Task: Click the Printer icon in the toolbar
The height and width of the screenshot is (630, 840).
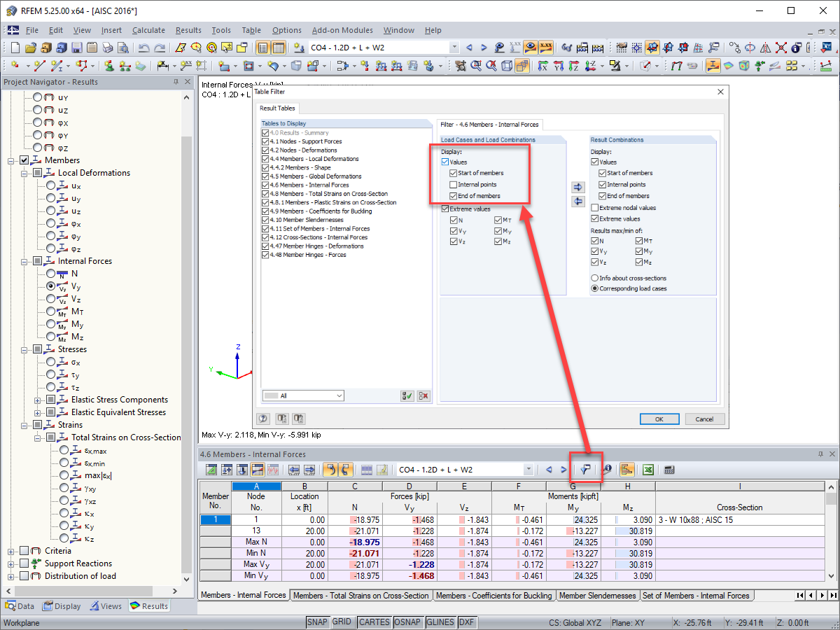Action: (x=107, y=47)
